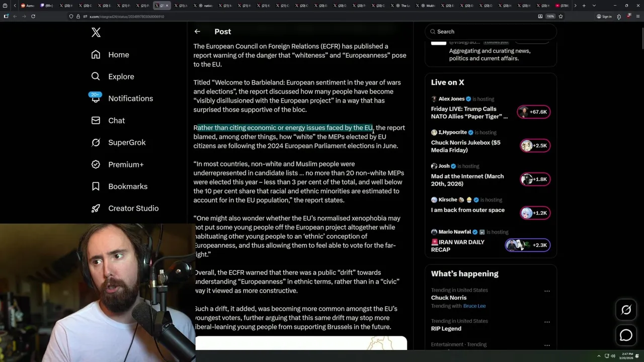The width and height of the screenshot is (644, 362).
Task: Close the active X browser tab
Action: tap(168, 6)
